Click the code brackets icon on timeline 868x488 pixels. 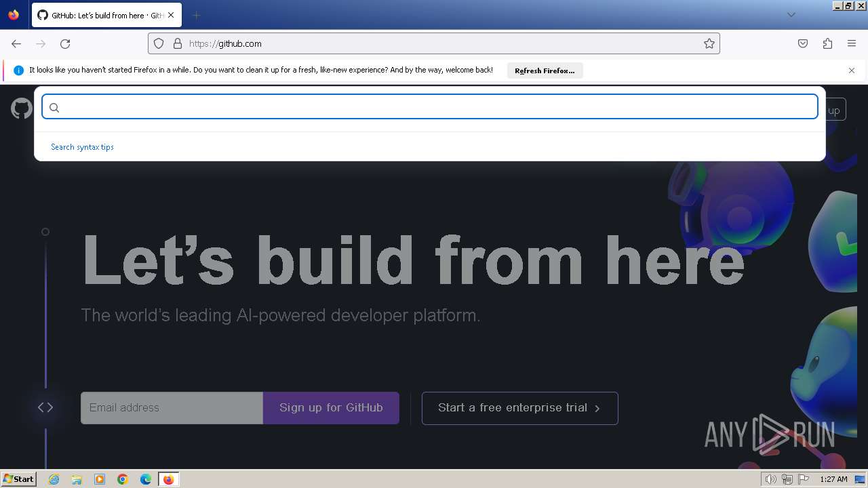coord(45,407)
